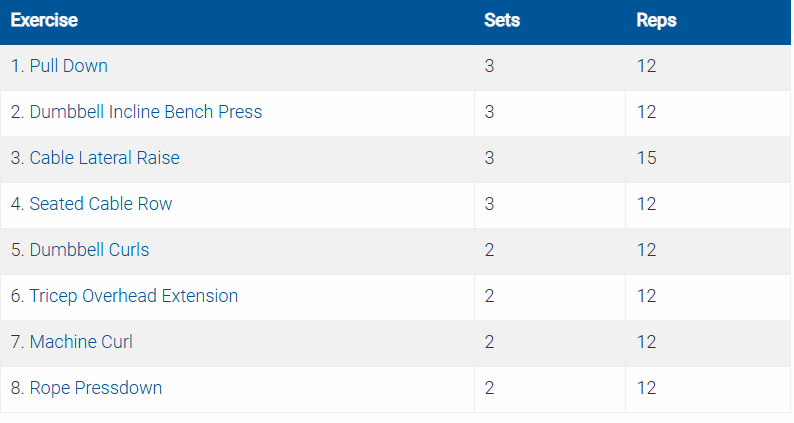Click the sets cell in Tricep Overhead Extension row

click(x=489, y=296)
